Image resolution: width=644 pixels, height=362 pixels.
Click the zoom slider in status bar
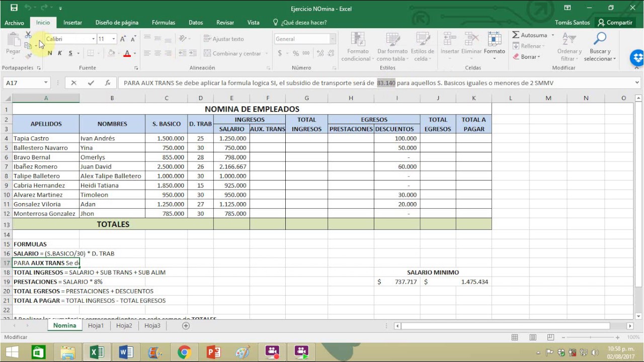click(x=590, y=337)
